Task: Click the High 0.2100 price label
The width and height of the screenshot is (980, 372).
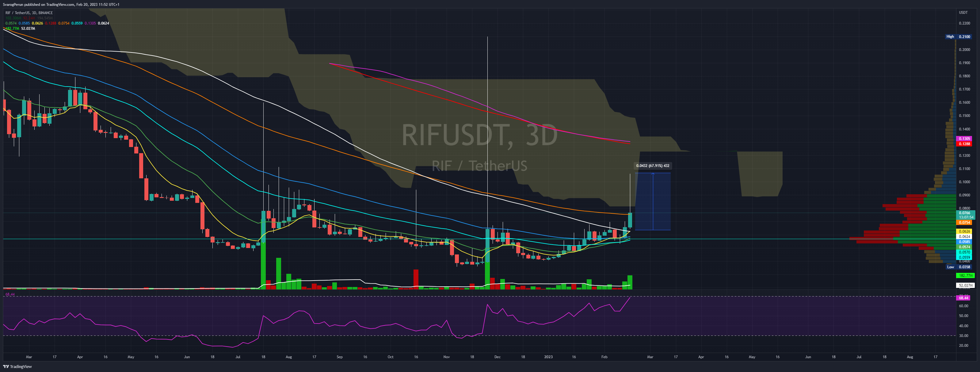Action: point(959,37)
